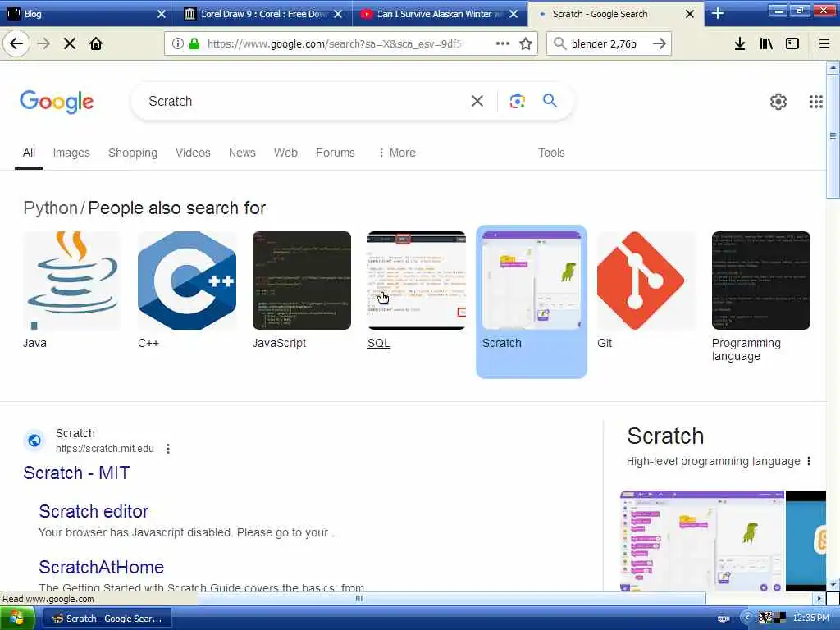This screenshot has height=630, width=840.
Task: Open the library bookmarks icon
Action: [x=766, y=43]
